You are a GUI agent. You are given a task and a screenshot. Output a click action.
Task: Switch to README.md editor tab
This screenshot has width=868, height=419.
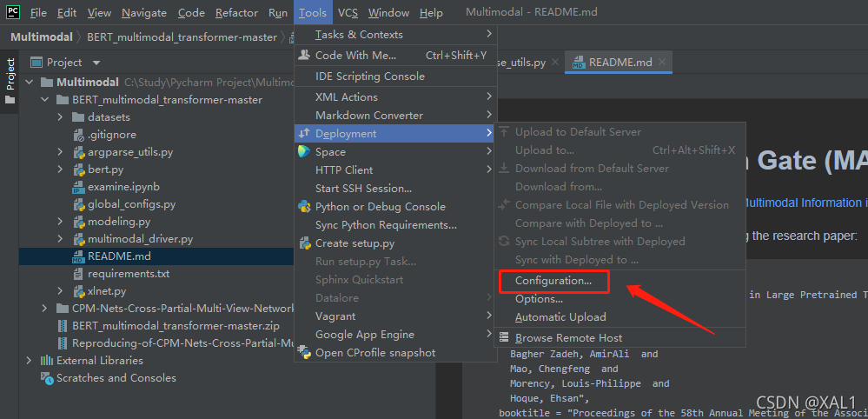tap(620, 62)
